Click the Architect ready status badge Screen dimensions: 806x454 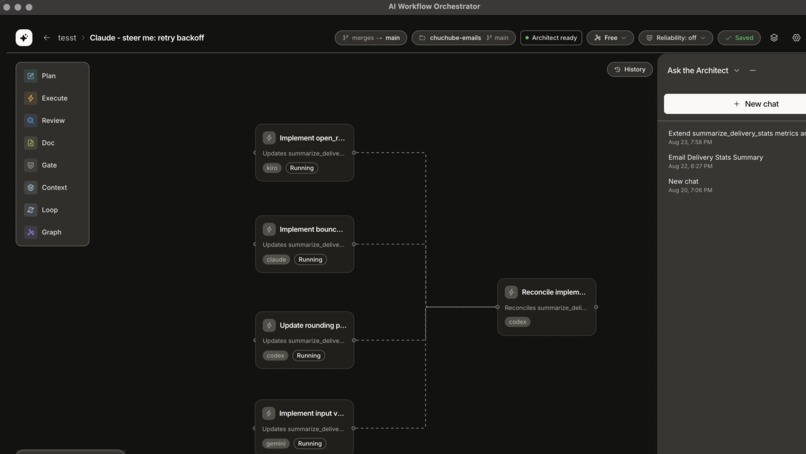click(x=551, y=38)
